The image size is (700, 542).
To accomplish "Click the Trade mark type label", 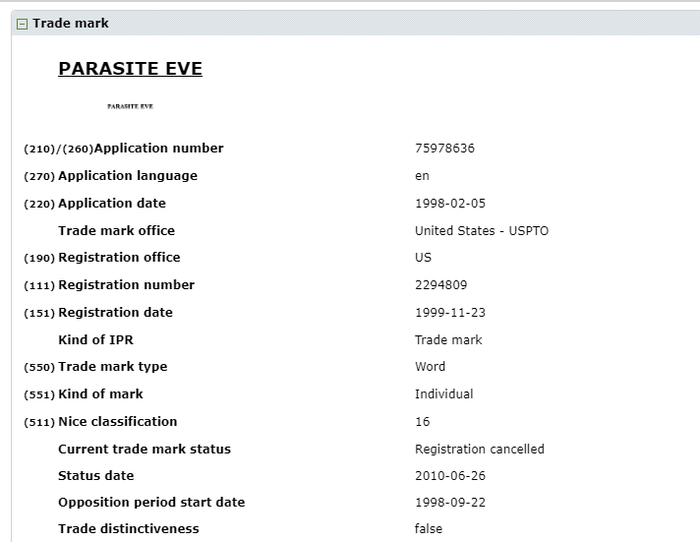I will click(x=113, y=367).
